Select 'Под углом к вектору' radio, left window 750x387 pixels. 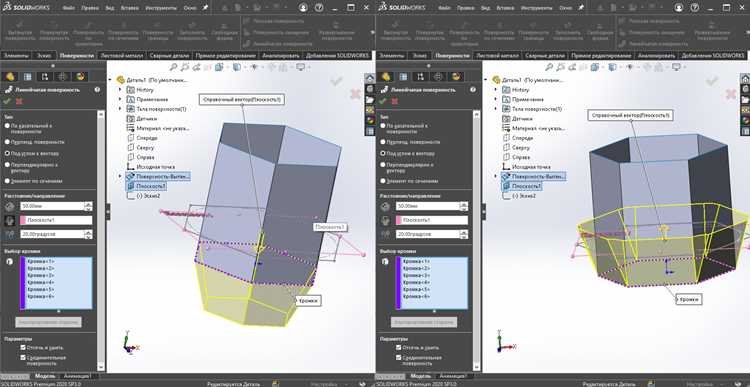point(7,154)
